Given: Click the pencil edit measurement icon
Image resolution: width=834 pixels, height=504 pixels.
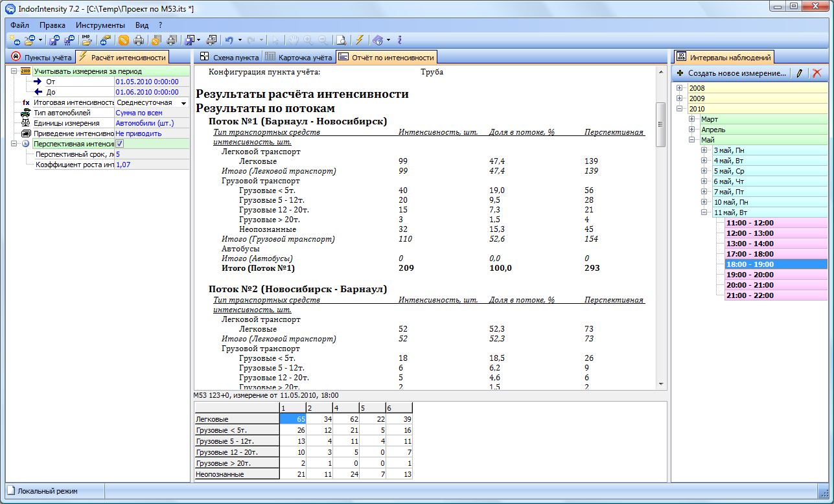Looking at the screenshot, I should (800, 73).
